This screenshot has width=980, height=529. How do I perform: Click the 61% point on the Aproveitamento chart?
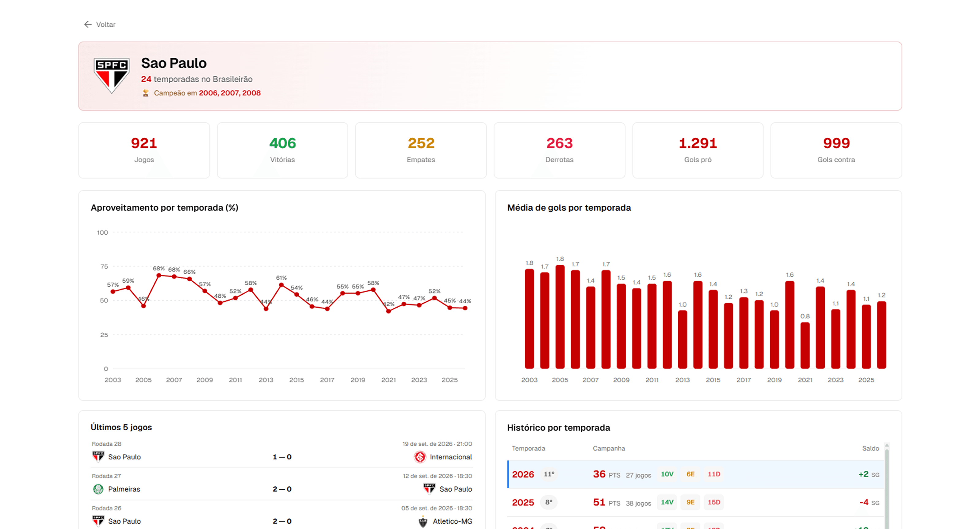coord(281,285)
